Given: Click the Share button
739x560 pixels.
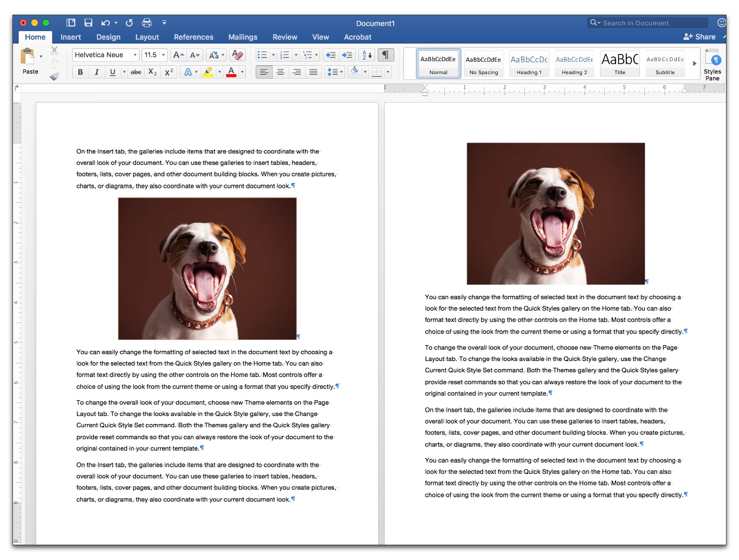Looking at the screenshot, I should click(700, 37).
